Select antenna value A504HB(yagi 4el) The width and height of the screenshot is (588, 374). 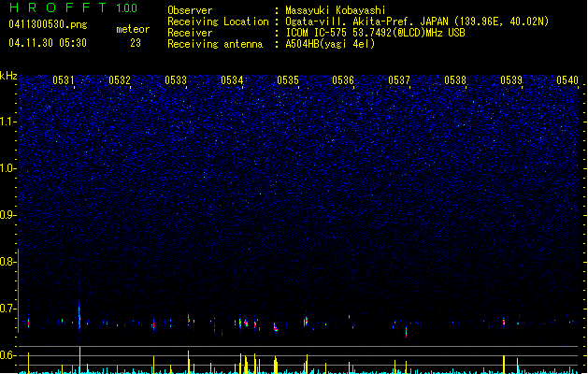click(330, 44)
